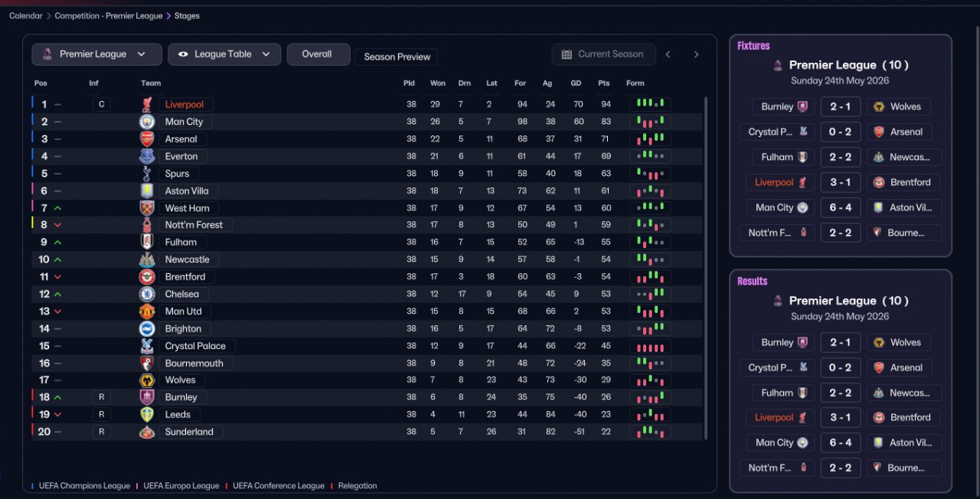Open Calendar in the breadcrumb

pyautogui.click(x=25, y=15)
